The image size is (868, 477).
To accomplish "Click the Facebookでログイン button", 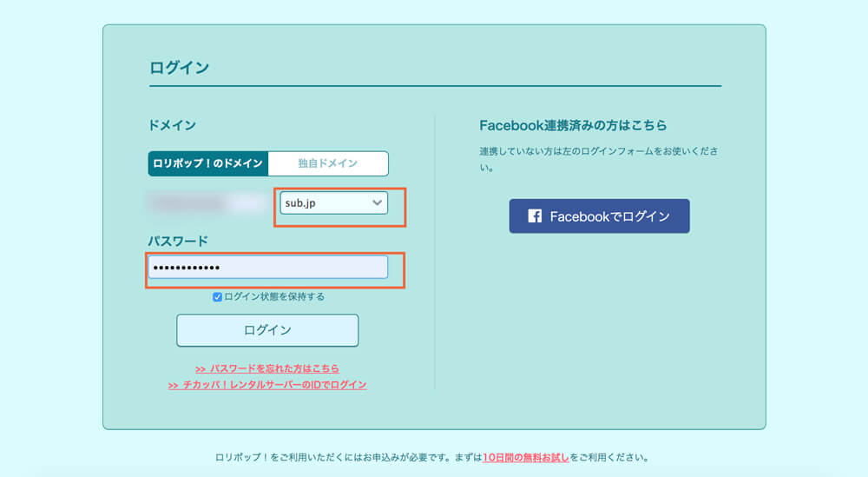I will [599, 216].
